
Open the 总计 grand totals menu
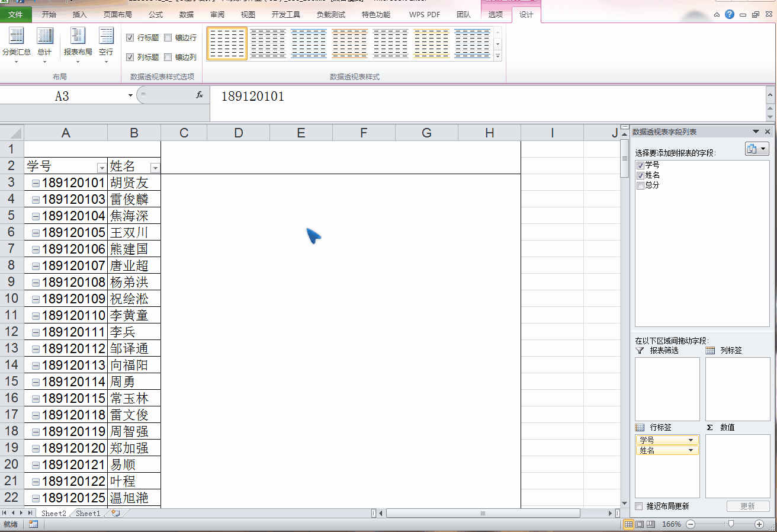(44, 44)
